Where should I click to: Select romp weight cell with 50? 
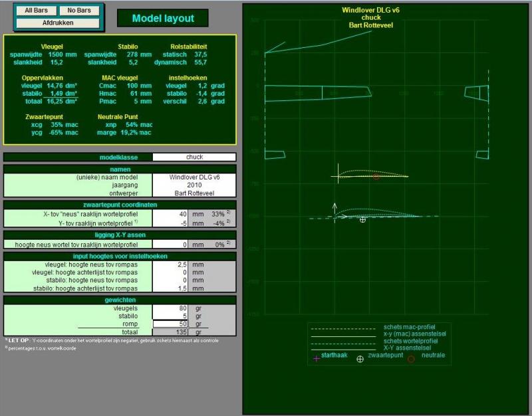(170, 324)
